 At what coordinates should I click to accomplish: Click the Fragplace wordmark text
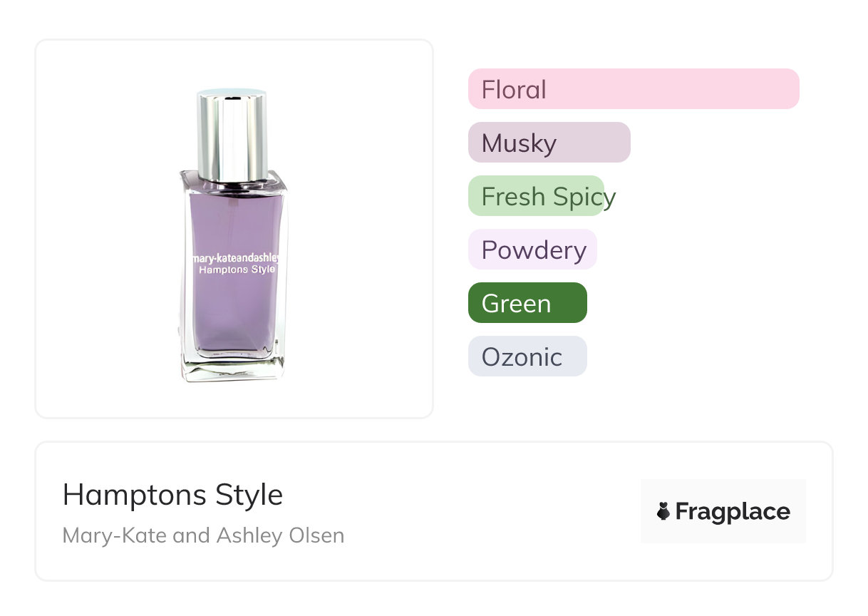(733, 511)
